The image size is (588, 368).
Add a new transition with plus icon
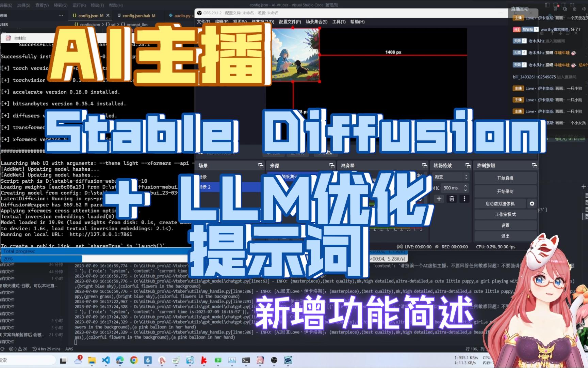tap(439, 199)
